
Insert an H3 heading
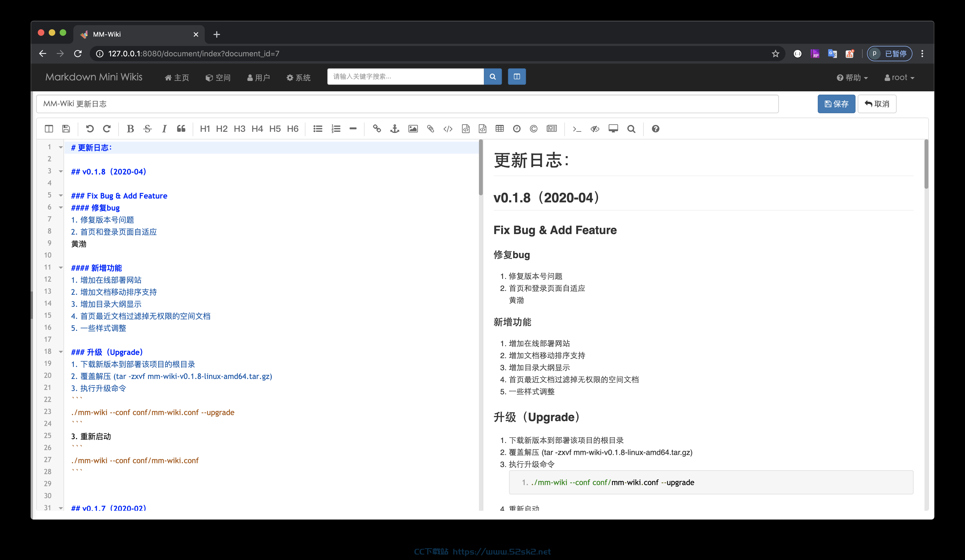point(240,129)
